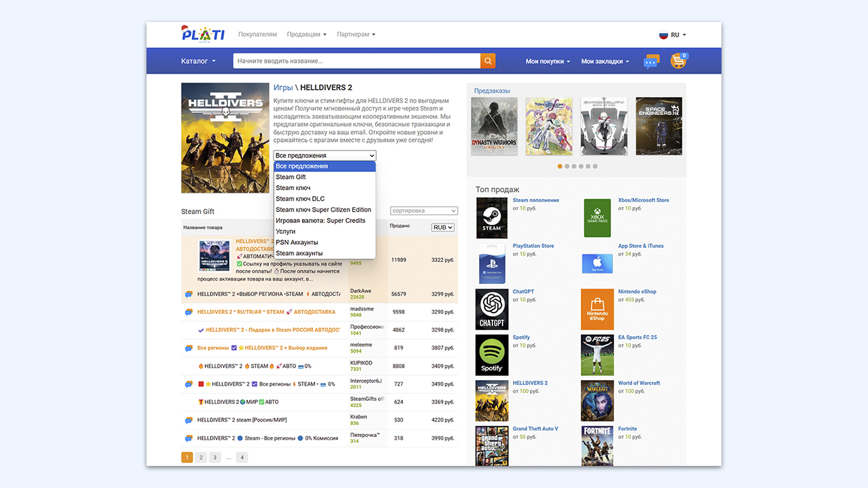This screenshot has height=488, width=868.
Task: Open the shopping cart icon
Action: pyautogui.click(x=679, y=61)
